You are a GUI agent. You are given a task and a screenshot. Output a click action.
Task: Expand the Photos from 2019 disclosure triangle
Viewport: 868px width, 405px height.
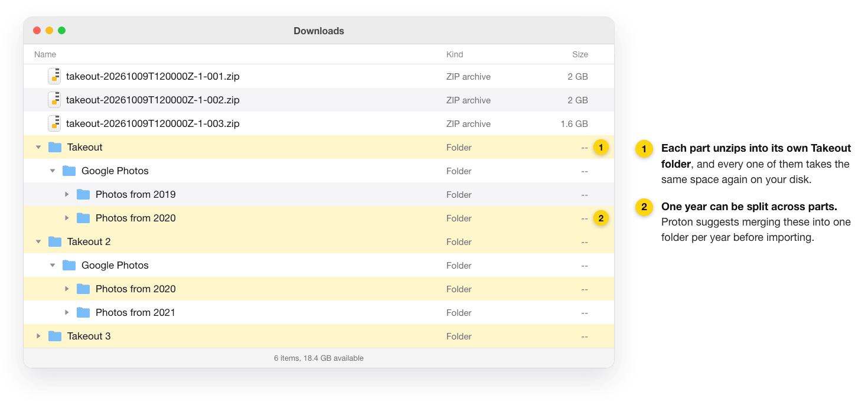[67, 194]
